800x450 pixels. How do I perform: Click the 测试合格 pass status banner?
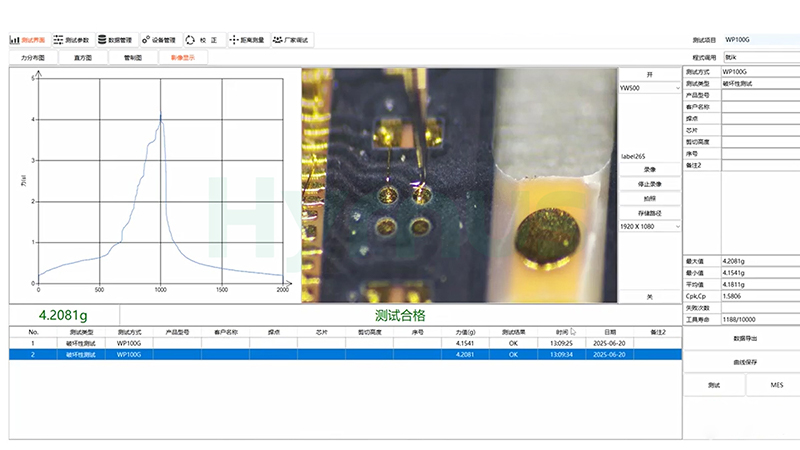[401, 315]
